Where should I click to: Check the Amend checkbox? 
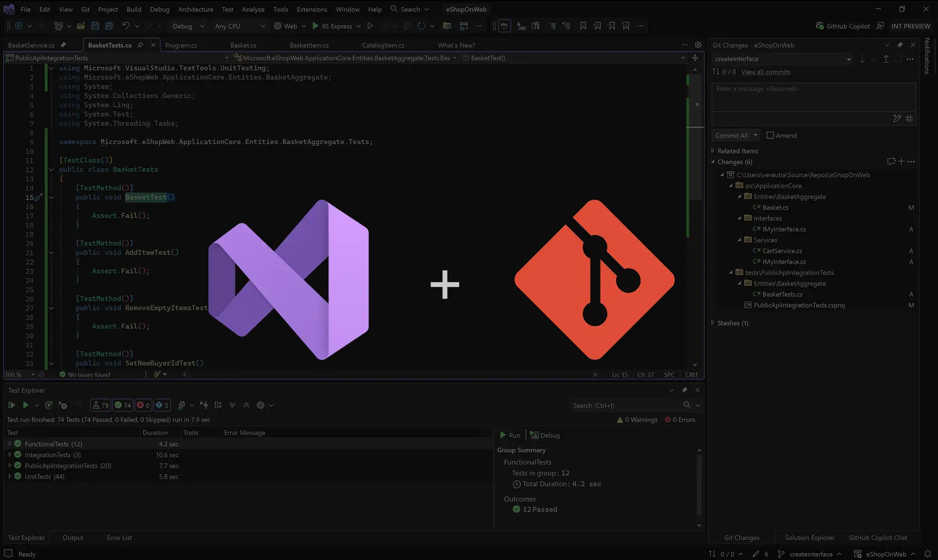coord(771,135)
